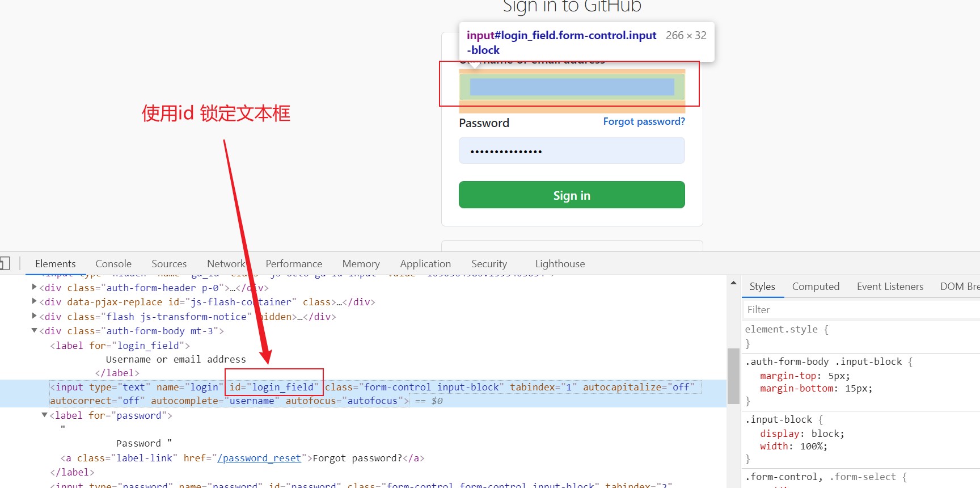Switch to the Console tab
The image size is (980, 488).
(113, 264)
